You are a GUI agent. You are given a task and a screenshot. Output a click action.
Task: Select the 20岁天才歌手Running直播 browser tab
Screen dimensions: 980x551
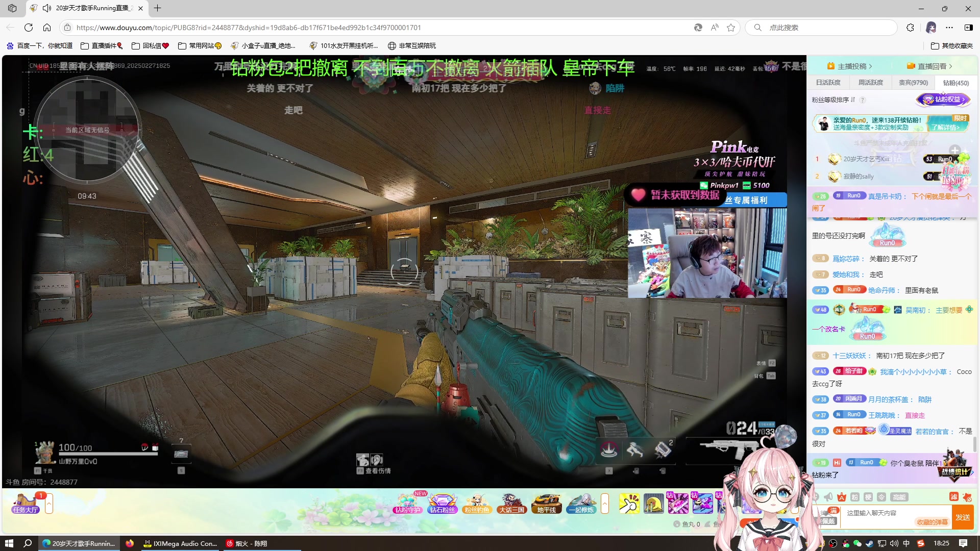click(87, 8)
